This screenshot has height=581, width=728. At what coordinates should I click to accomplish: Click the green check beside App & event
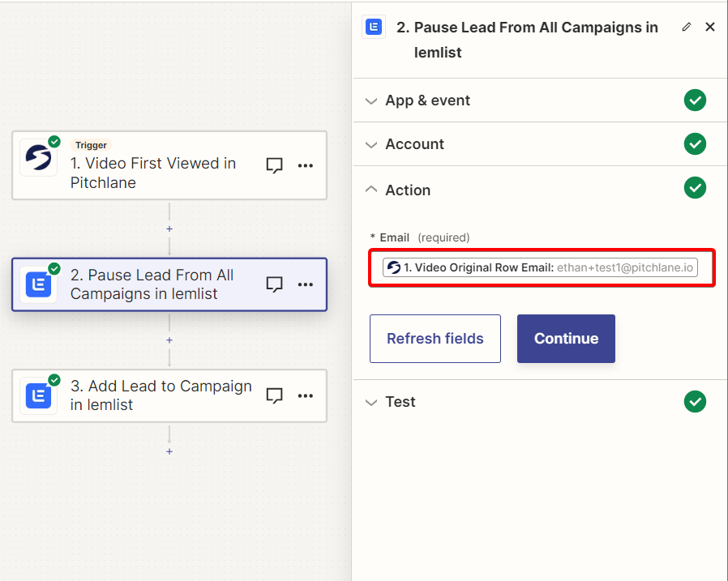coord(695,100)
